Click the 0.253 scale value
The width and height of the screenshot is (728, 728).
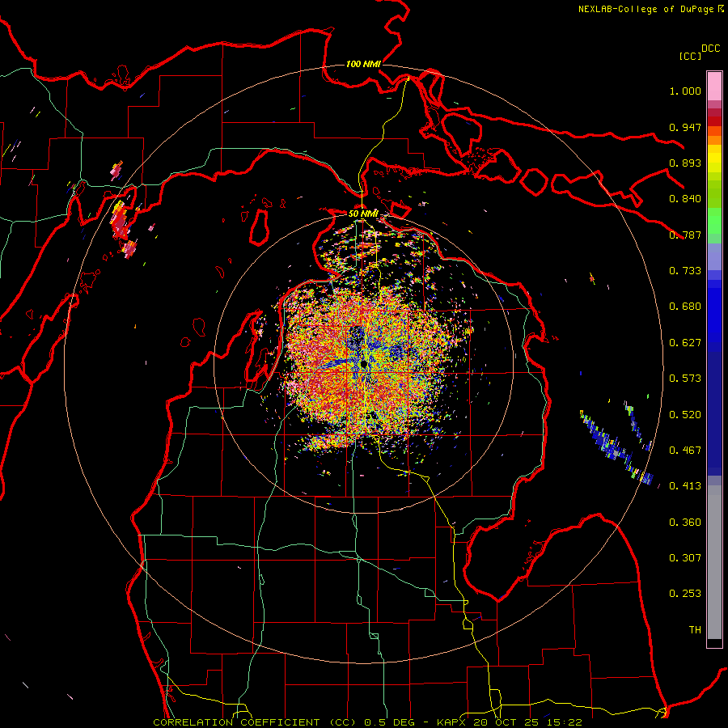tap(685, 594)
